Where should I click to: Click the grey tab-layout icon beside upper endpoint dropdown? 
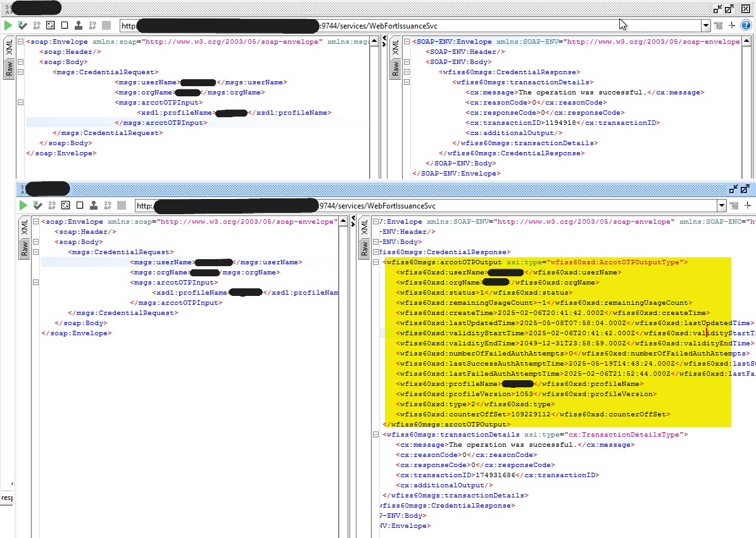719,25
